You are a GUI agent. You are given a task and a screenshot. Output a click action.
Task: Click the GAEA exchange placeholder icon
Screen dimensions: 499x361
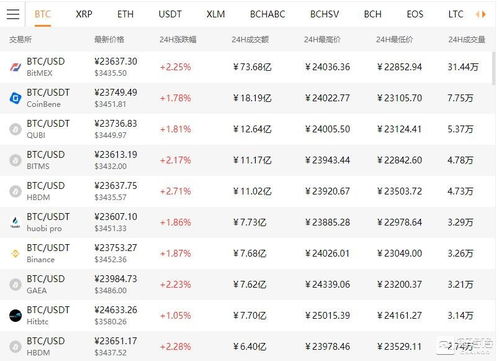[15, 285]
